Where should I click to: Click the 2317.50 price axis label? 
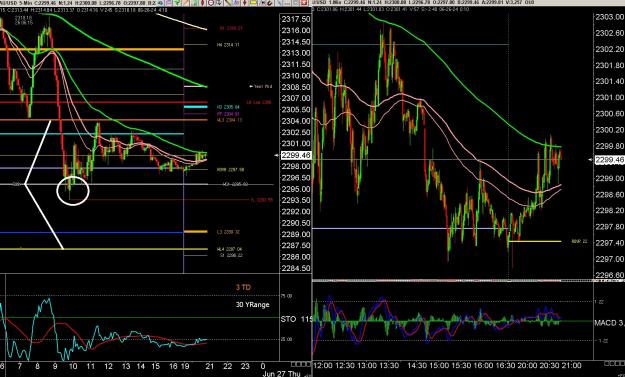[x=296, y=19]
